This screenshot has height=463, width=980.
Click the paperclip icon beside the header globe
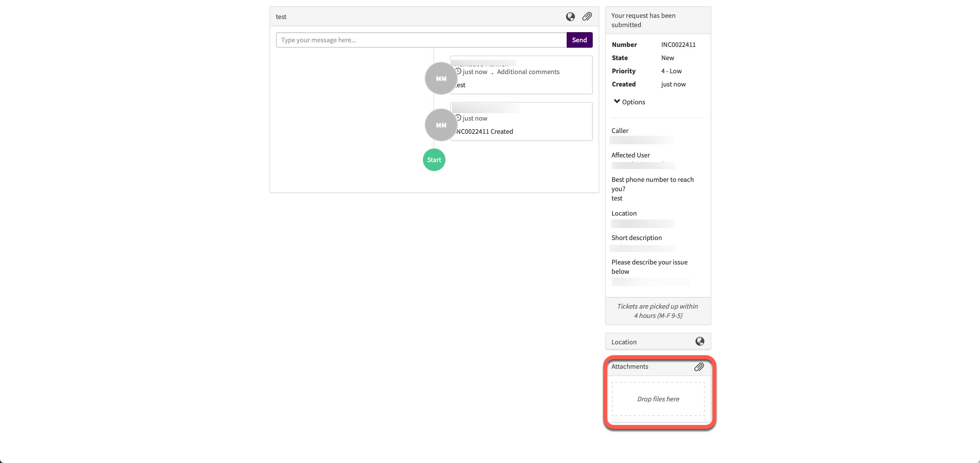[x=587, y=17]
